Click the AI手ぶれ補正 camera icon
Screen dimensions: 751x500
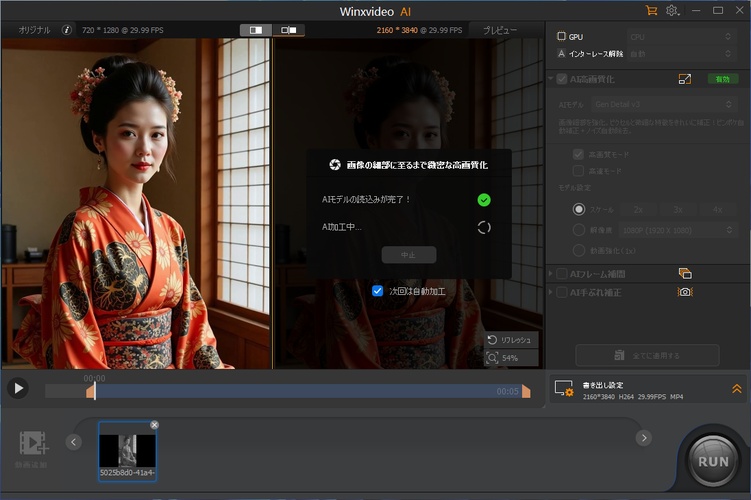685,292
